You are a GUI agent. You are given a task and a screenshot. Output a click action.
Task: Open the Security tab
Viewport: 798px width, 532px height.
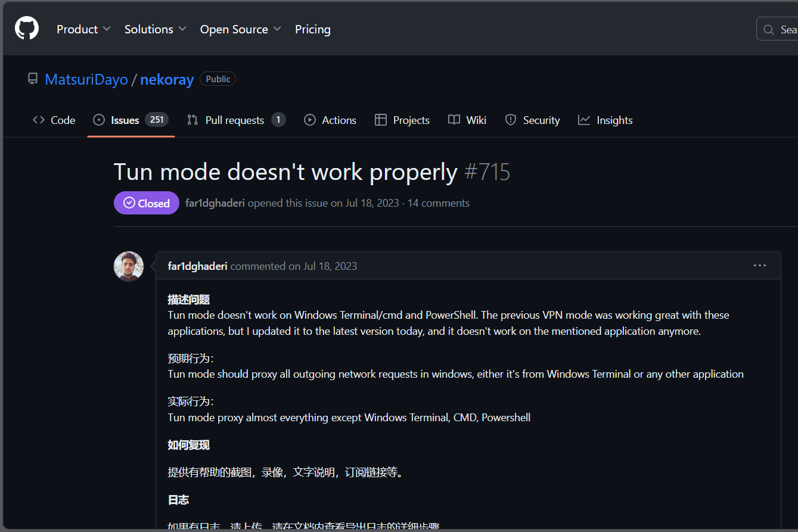point(532,120)
